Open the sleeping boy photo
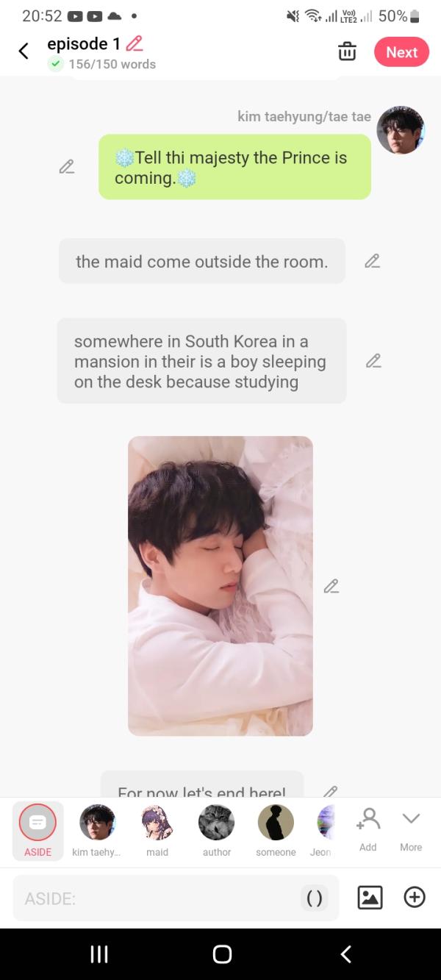This screenshot has width=441, height=980. click(220, 586)
